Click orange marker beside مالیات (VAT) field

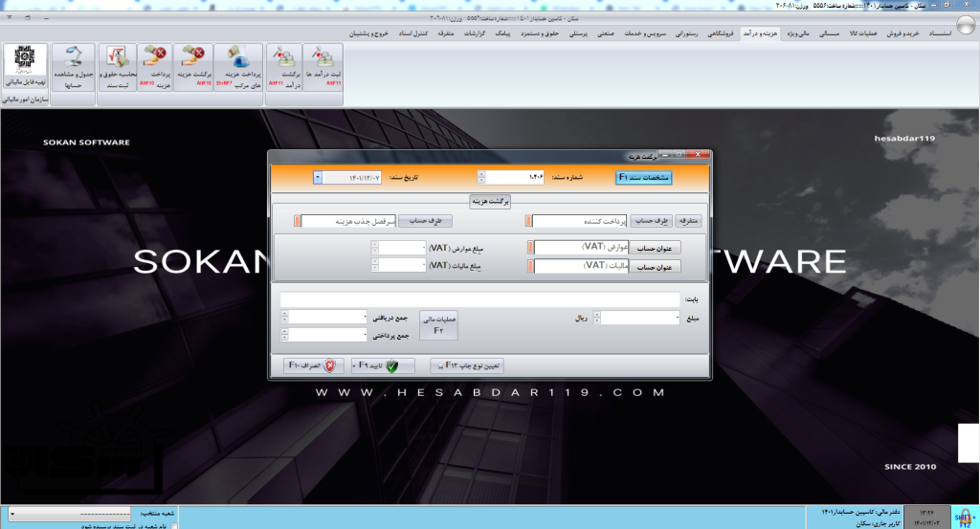(530, 266)
